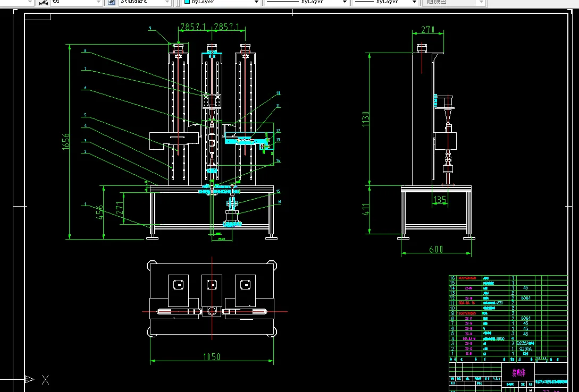
Task: Click balloon number 14 leader label
Action: tap(278, 161)
